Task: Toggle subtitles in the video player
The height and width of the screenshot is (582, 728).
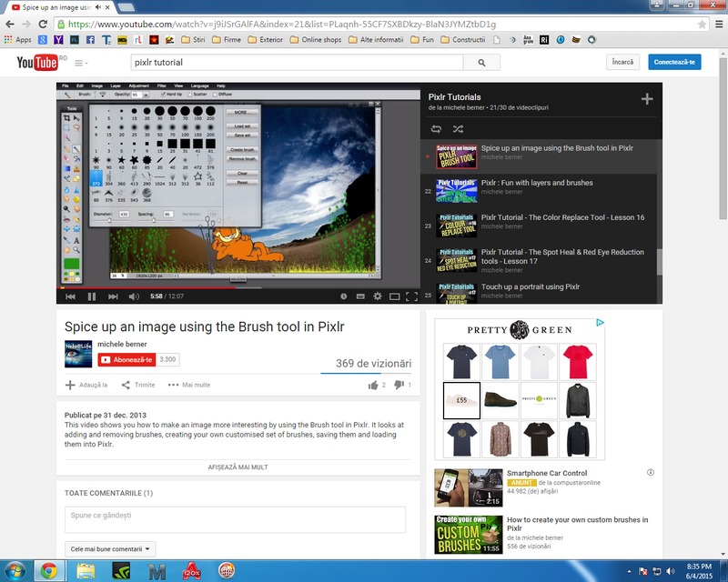Action: pyautogui.click(x=360, y=296)
